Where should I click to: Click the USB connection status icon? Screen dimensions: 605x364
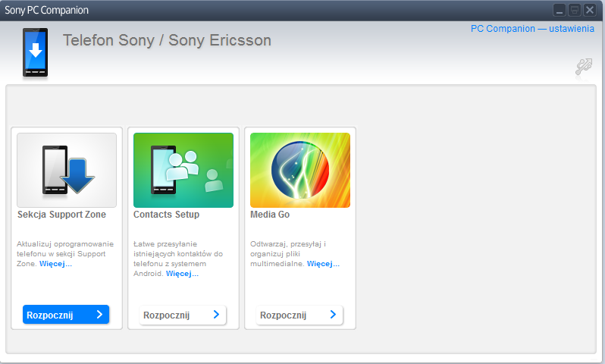tap(584, 67)
